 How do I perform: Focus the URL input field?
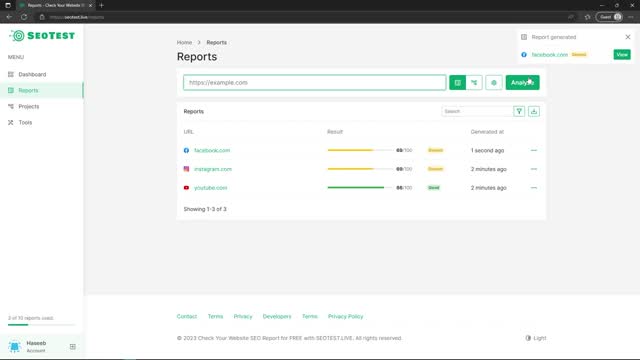pos(314,82)
